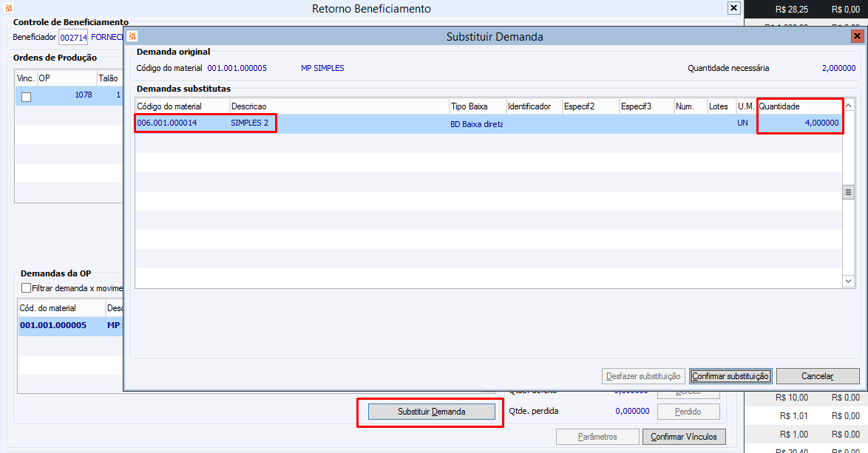
Task: Click the Substituir Demanda dialog app icon
Action: (132, 36)
